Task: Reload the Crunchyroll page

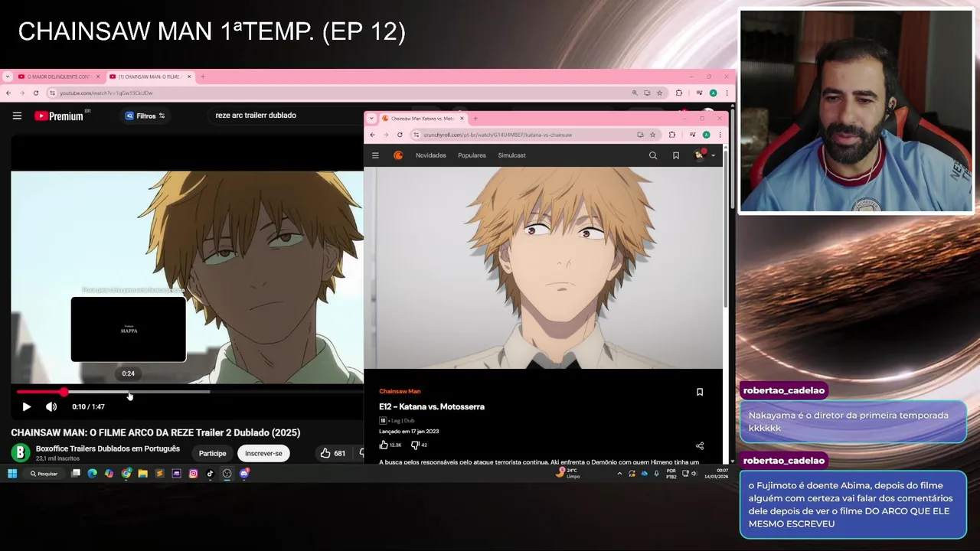Action: [x=400, y=135]
